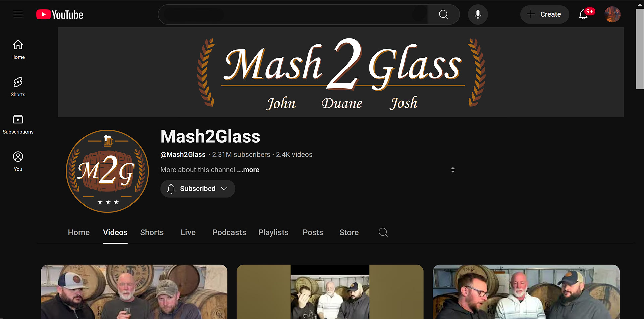The width and height of the screenshot is (644, 319).
Task: Start voice search with microphone
Action: pyautogui.click(x=478, y=14)
